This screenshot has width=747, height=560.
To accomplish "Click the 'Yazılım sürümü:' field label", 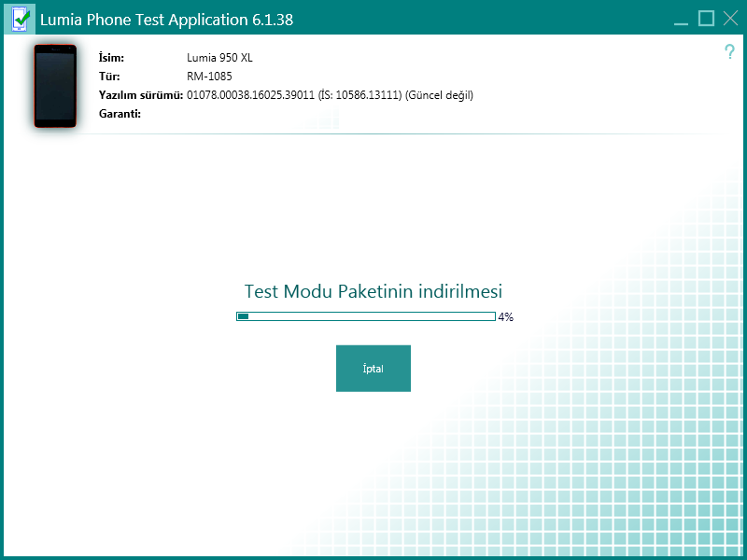I will pos(140,95).
